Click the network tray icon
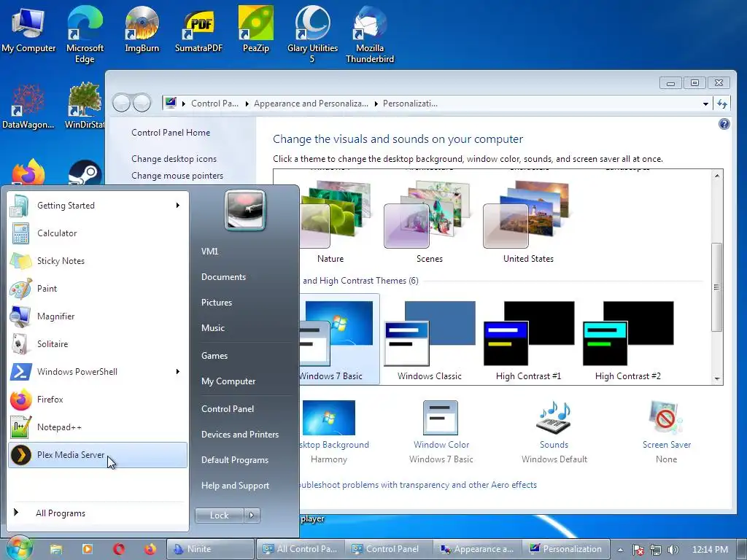Screen dimensions: 747x560 656,550
